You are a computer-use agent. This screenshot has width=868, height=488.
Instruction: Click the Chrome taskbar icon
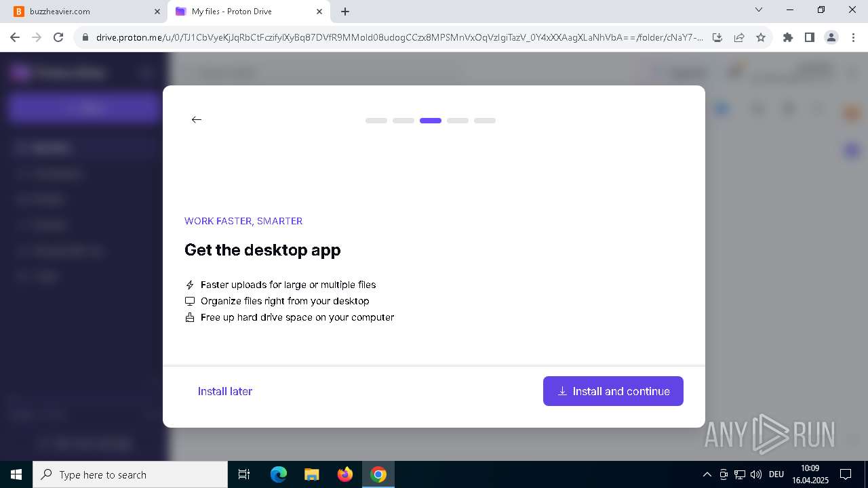pos(378,474)
